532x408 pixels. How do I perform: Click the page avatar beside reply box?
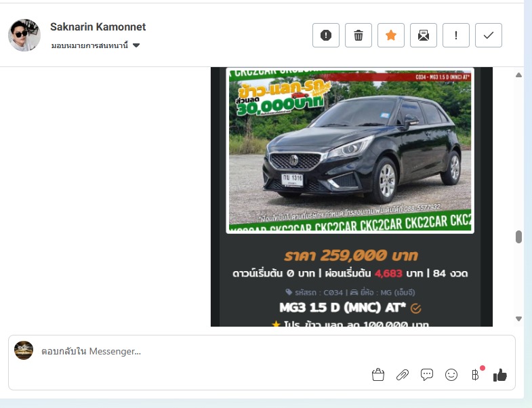click(x=24, y=350)
